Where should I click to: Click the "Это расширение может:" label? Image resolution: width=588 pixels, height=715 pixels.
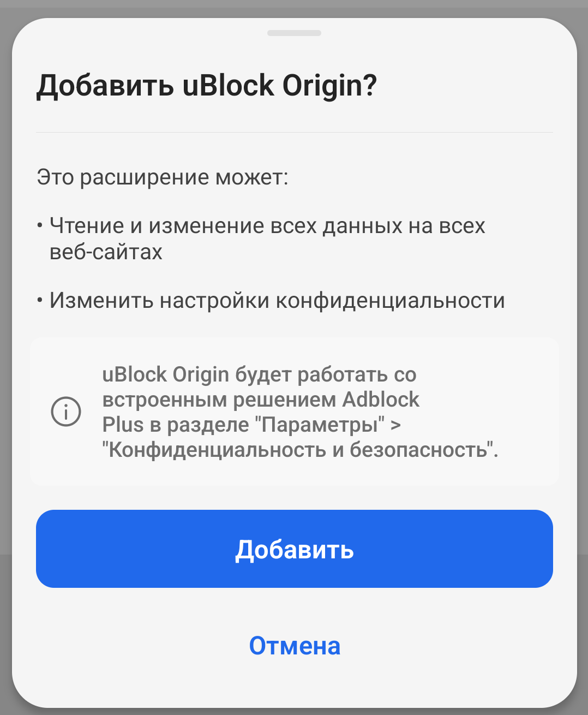pos(163,177)
